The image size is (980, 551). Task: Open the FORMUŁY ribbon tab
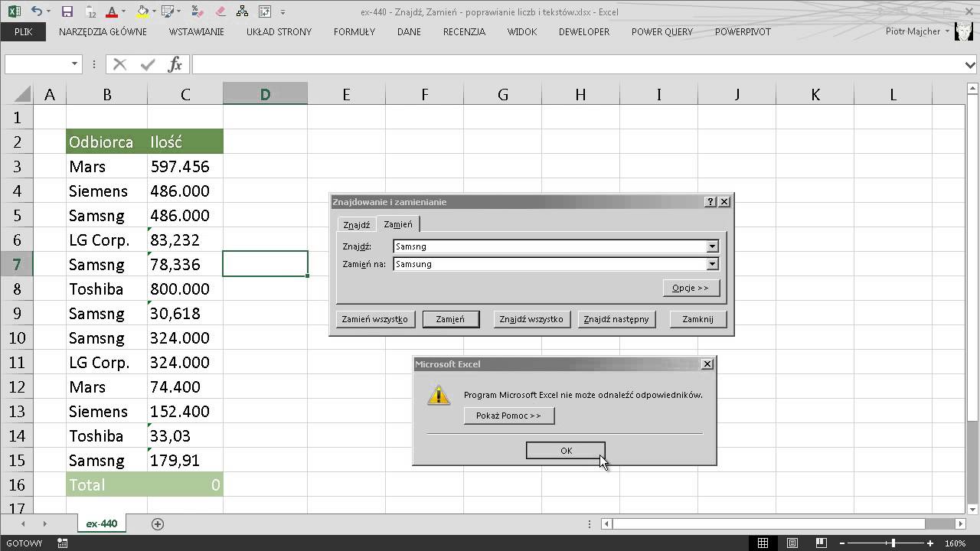(x=354, y=31)
